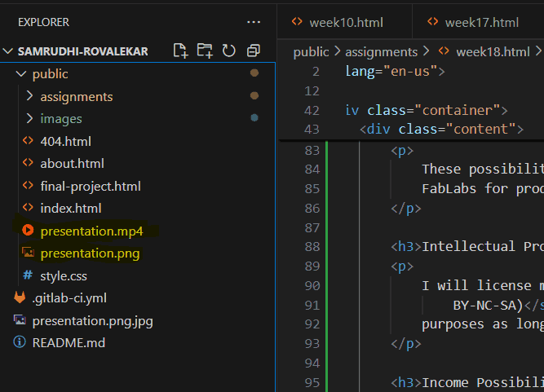Refresh the Explorer file tree

click(229, 51)
